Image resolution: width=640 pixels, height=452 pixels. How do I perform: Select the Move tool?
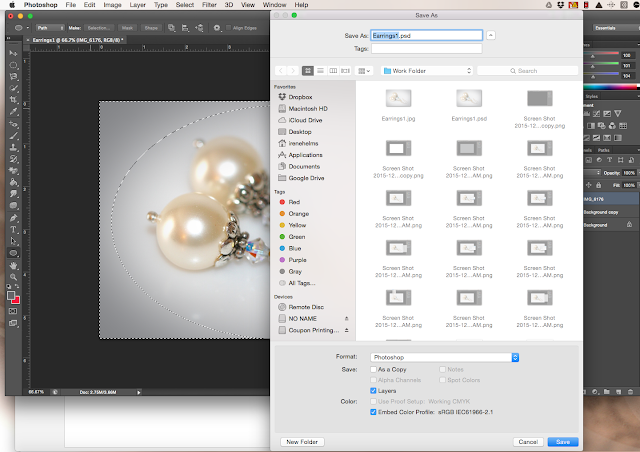click(13, 53)
